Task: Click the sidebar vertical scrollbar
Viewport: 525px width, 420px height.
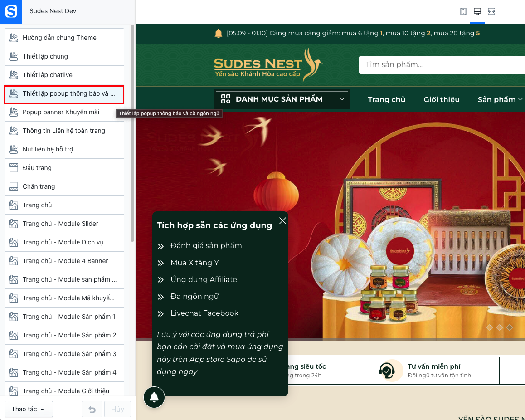Action: [132, 133]
